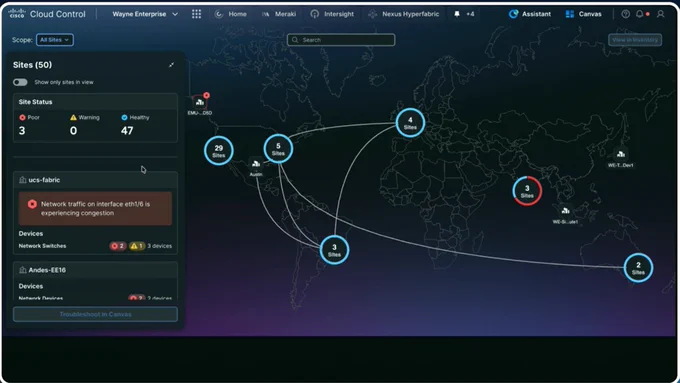The height and width of the screenshot is (383, 680).
Task: Select the 2 Sites cluster in Australia
Action: [x=638, y=268]
